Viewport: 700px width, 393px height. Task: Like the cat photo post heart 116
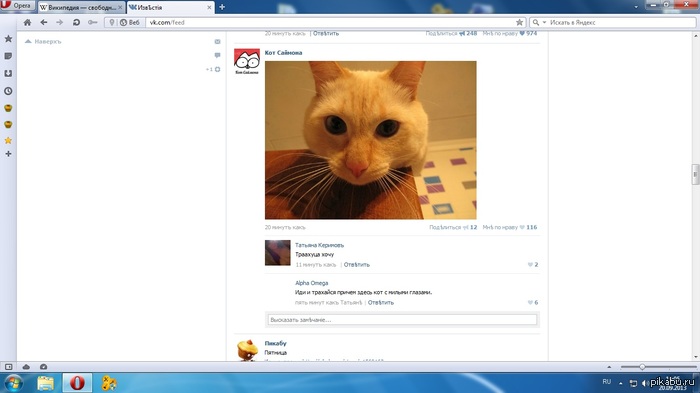[522, 227]
